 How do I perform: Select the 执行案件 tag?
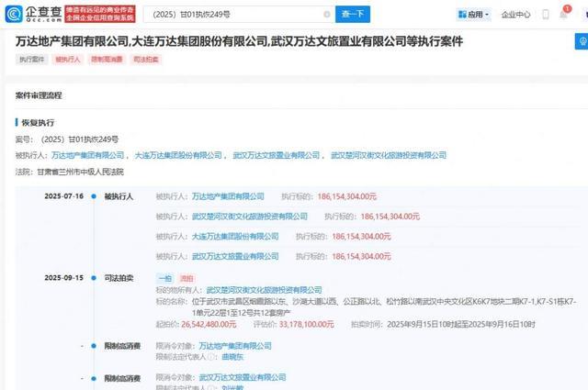(x=32, y=60)
